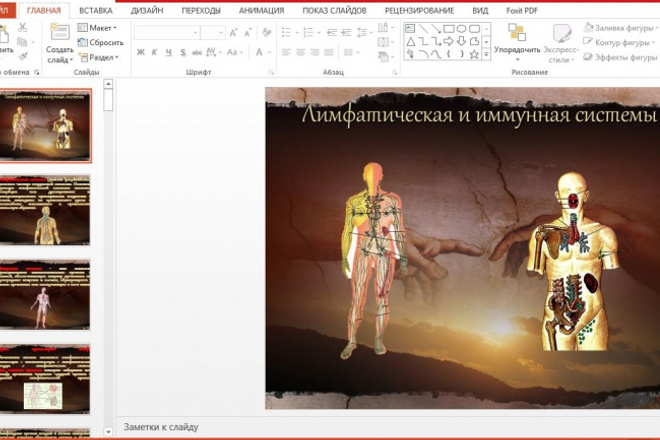This screenshot has width=660, height=440.
Task: Select the 5-Point Star shape
Action: tap(474, 54)
